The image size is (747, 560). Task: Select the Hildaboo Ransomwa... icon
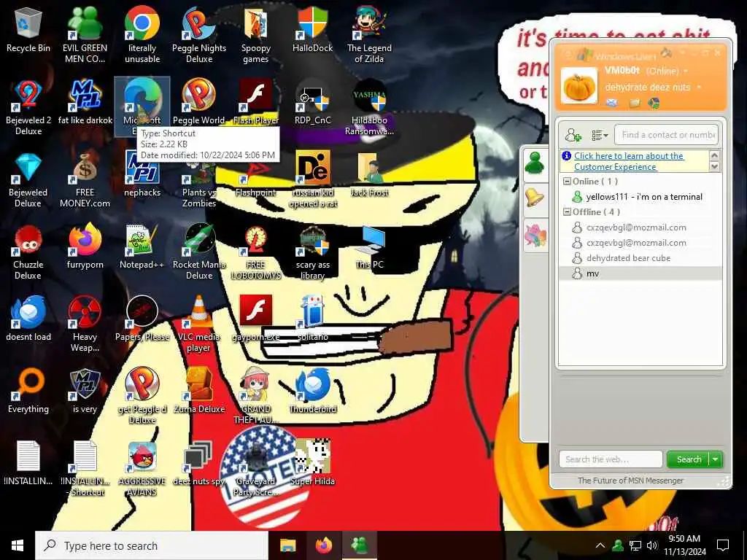click(369, 108)
